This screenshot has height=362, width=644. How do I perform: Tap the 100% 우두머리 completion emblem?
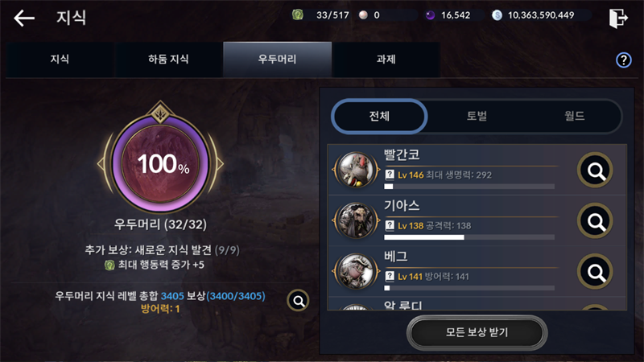(x=160, y=163)
